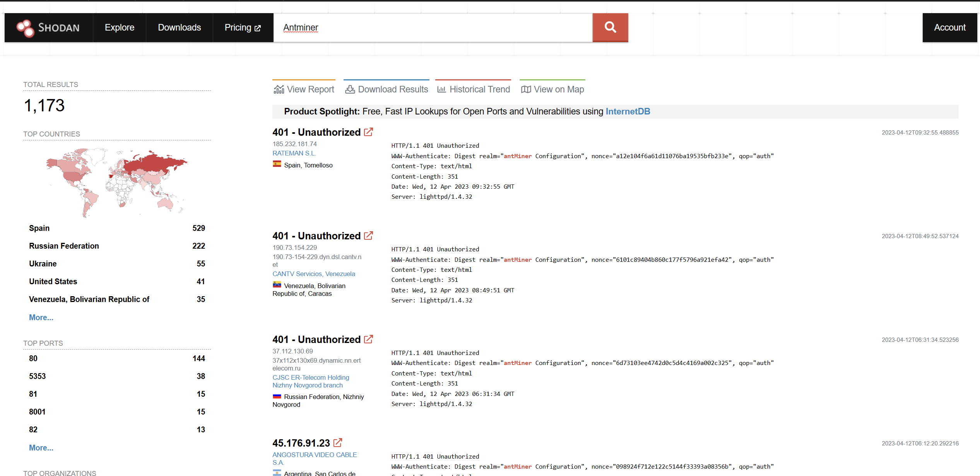Open the 45.176.91.23 result title

pyautogui.click(x=301, y=443)
